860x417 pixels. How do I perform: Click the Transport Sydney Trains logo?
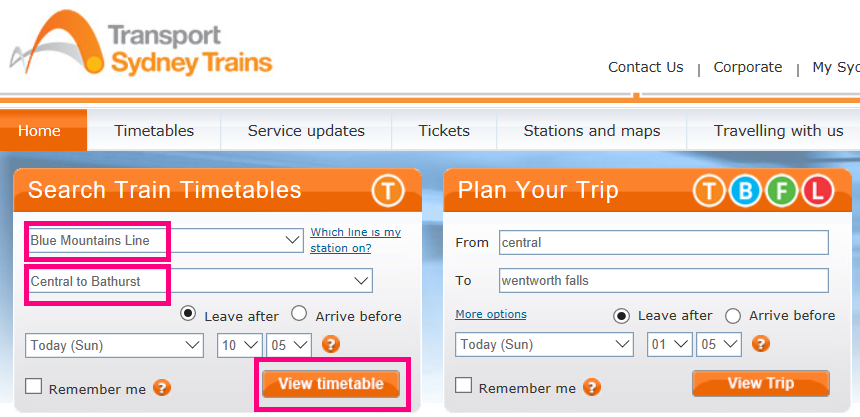[142, 43]
